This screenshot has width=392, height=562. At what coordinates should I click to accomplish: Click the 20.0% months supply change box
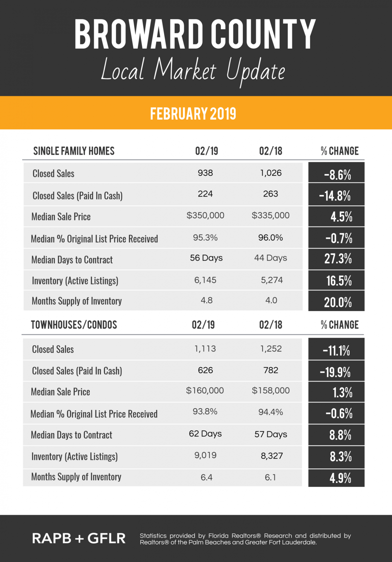click(x=336, y=301)
